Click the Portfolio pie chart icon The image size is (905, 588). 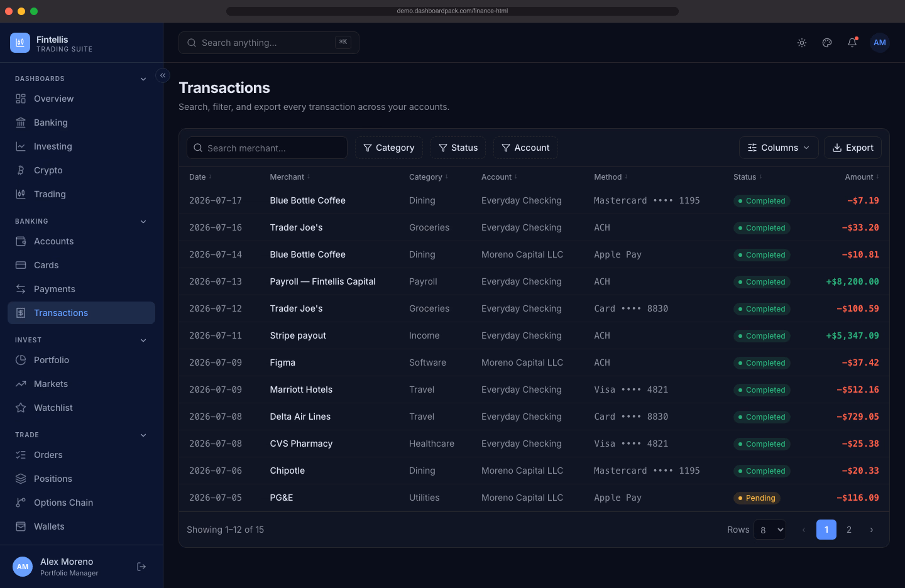(21, 360)
